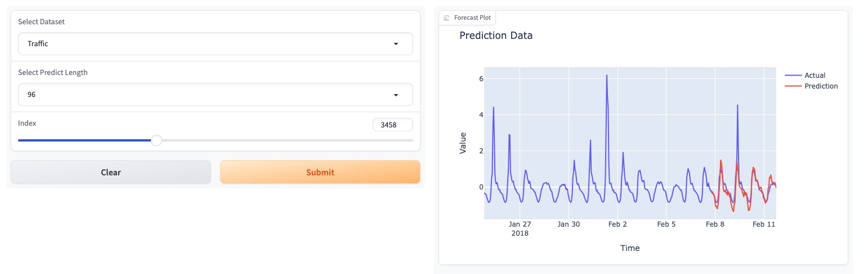Viewport: 868px width, 274px height.
Task: Click the tallest blue peak in the chart
Action: 607,76
